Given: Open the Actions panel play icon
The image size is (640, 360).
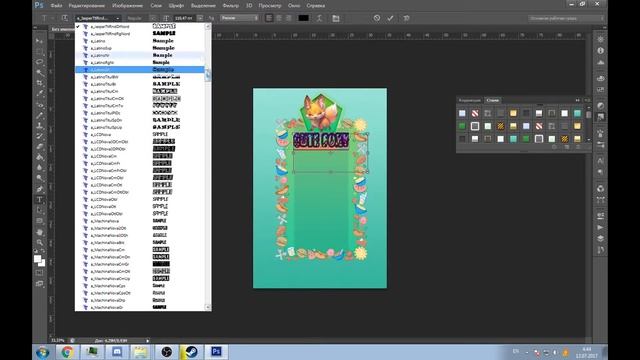Looking at the screenshot, I should tap(600, 227).
